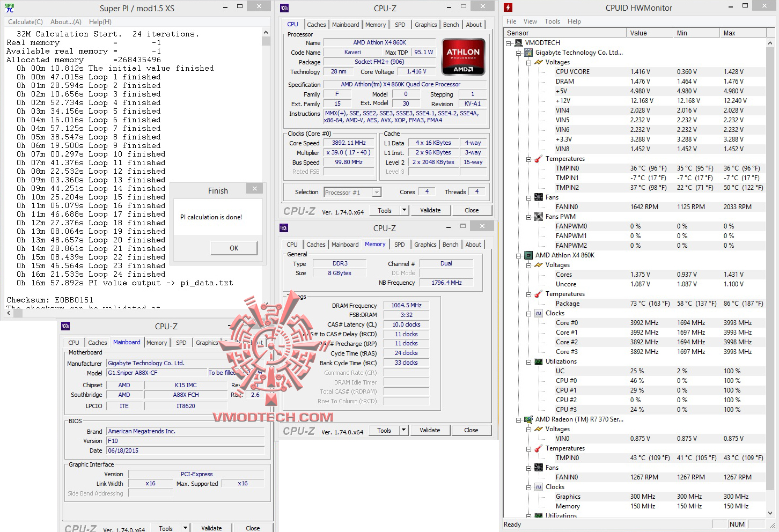The height and width of the screenshot is (532, 779).
Task: Click the Fans icon under Gigabyte Technology
Action: click(x=539, y=197)
